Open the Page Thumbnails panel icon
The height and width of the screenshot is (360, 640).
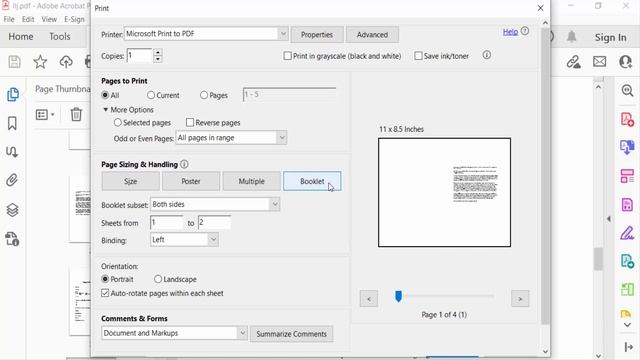click(x=13, y=94)
